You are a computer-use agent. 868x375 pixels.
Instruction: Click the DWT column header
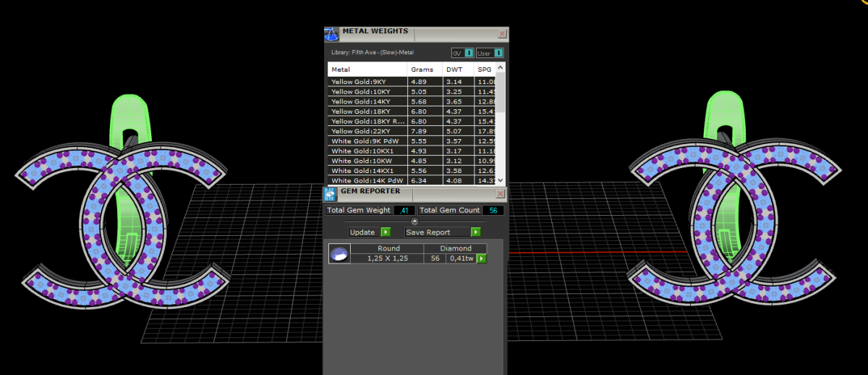[x=457, y=69]
